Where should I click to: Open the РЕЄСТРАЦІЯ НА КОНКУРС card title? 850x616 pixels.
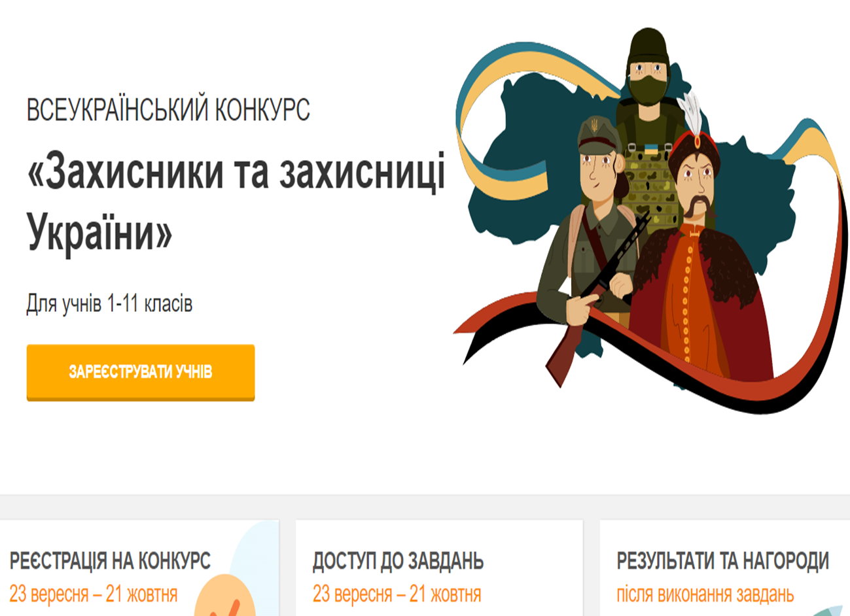coord(110,561)
